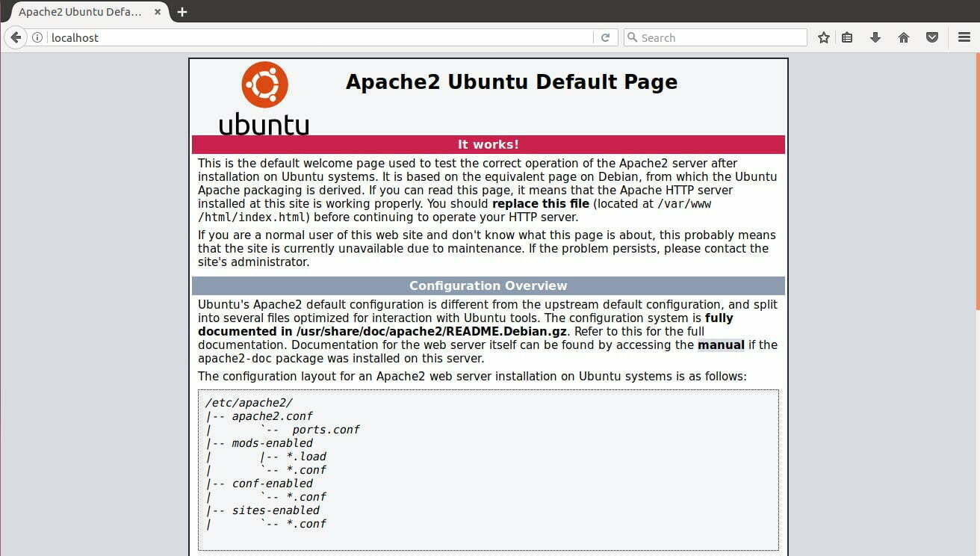Bookmark this page with the star icon
The image size is (980, 556).
pyautogui.click(x=824, y=37)
